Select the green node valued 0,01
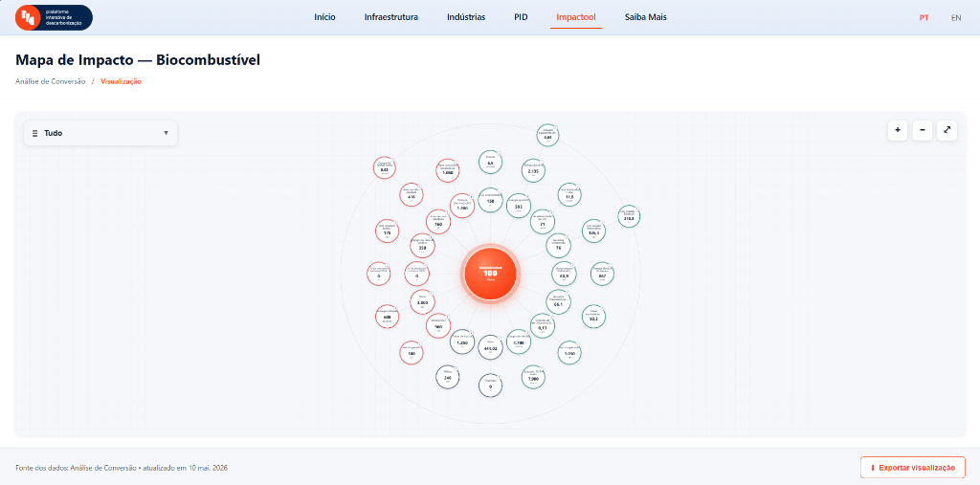The width and height of the screenshot is (980, 485). coord(547,136)
